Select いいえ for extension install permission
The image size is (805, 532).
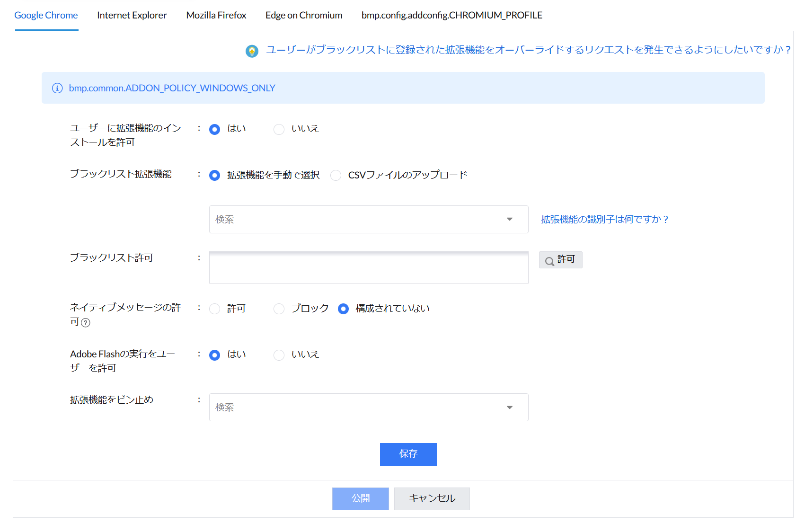click(279, 129)
